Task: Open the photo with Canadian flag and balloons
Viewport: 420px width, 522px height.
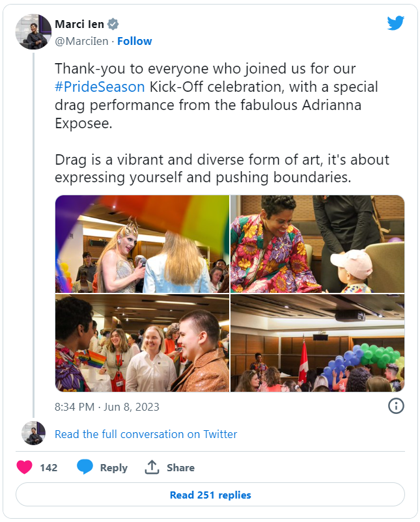Action: 317,343
